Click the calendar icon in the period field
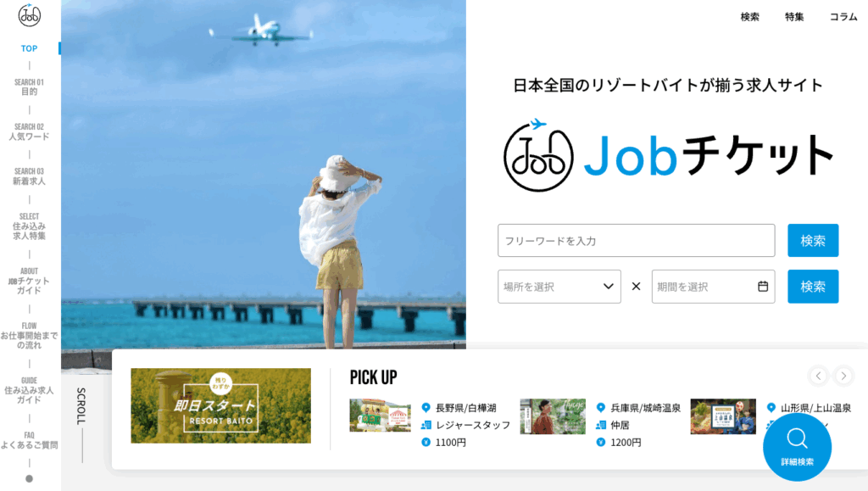Image resolution: width=868 pixels, height=491 pixels. [x=763, y=286]
